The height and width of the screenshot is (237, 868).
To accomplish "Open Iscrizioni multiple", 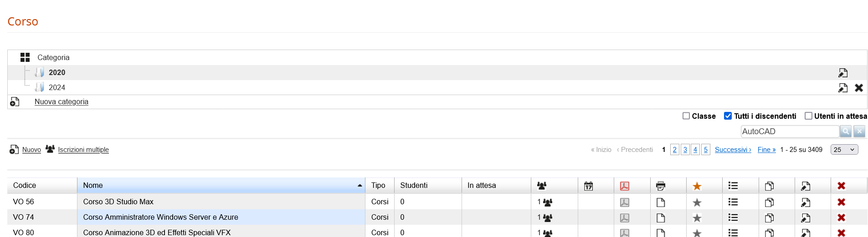I will tap(83, 150).
